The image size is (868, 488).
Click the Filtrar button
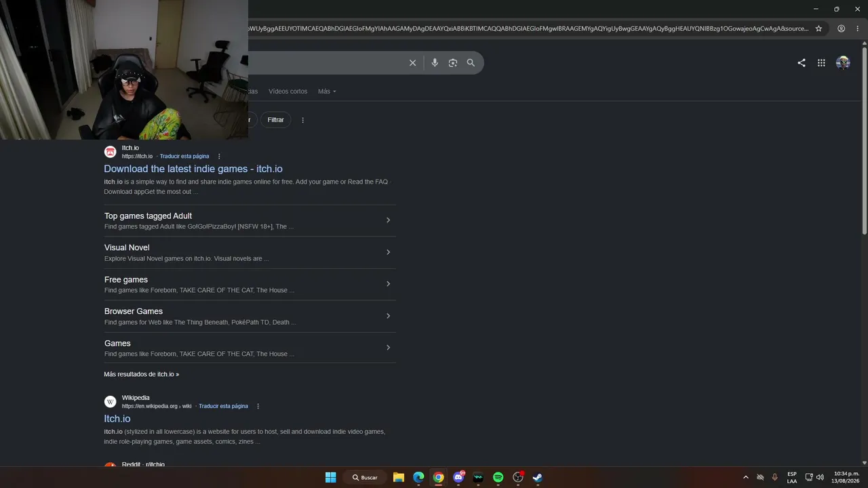coord(276,120)
